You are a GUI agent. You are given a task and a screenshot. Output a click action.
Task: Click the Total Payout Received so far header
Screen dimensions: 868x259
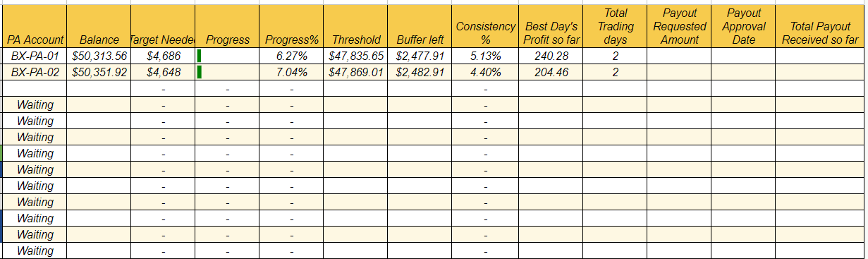[x=819, y=33]
